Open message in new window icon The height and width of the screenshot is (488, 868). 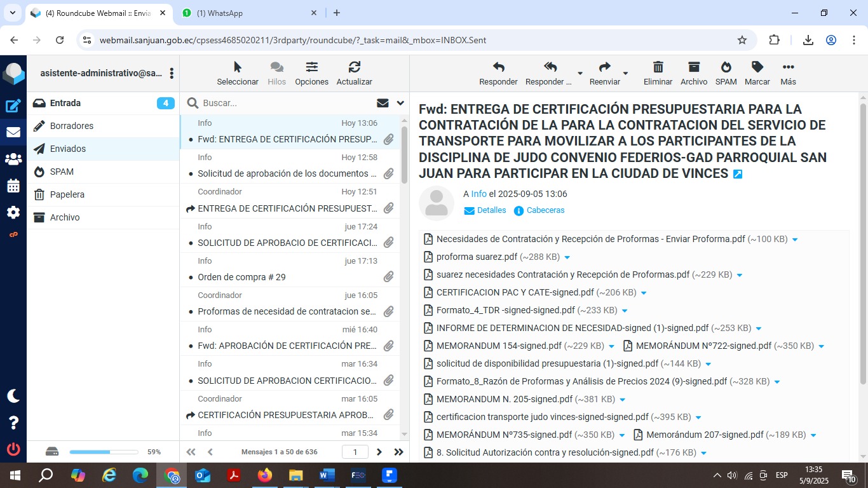pos(738,174)
